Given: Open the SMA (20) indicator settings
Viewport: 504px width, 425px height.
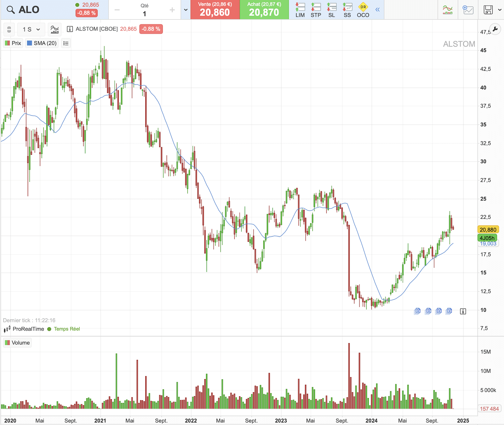Looking at the screenshot, I should [x=42, y=43].
